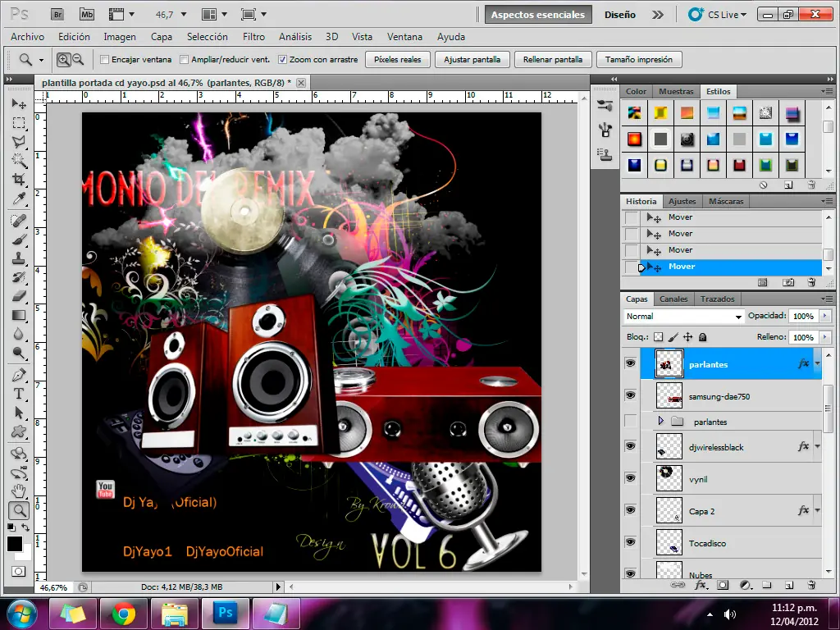
Task: Collapse effects on the selected parlantes layer
Action: 818,363
